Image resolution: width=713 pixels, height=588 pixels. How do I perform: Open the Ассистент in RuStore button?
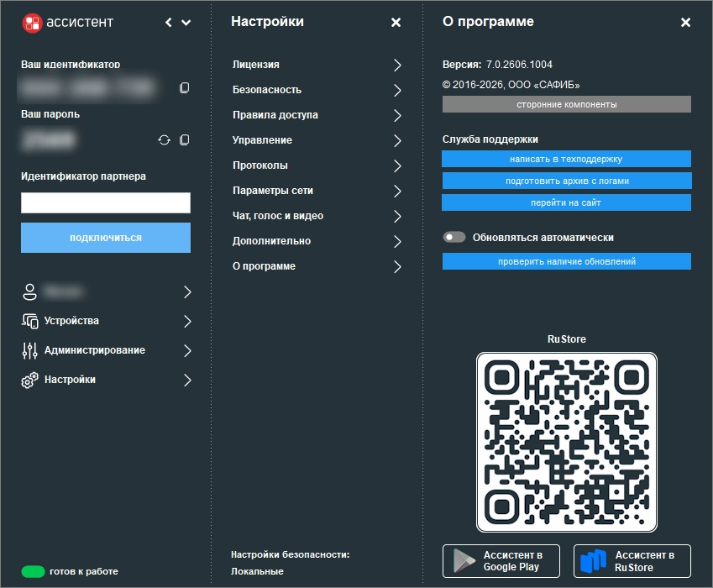(632, 561)
